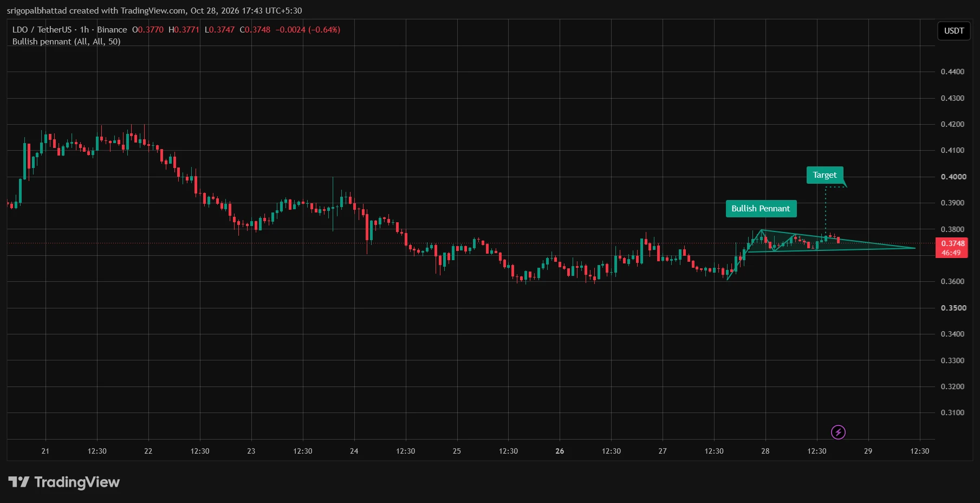Click the 0.3600 price axis label

tap(953, 281)
